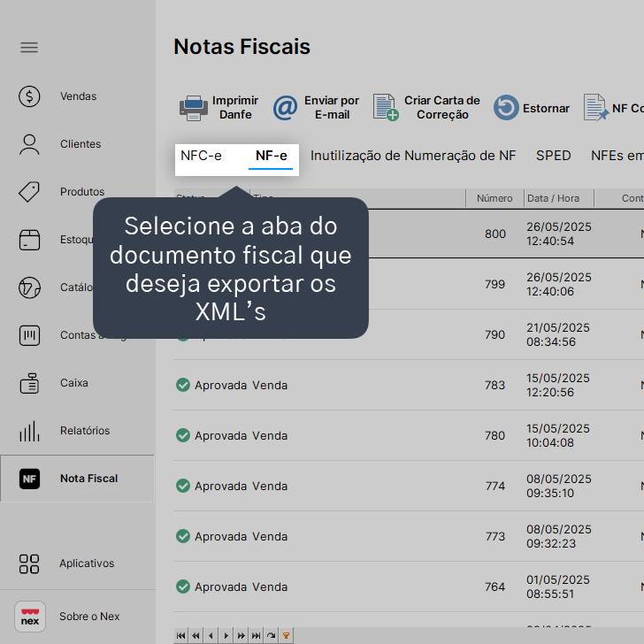Image resolution: width=644 pixels, height=644 pixels.
Task: Click date 26/05/2025 12:40:54
Action: point(558,234)
